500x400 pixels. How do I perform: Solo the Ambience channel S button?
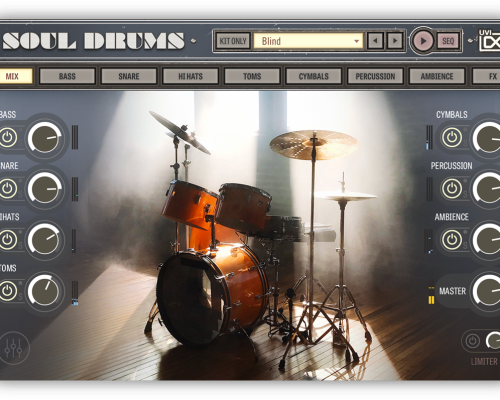[x=466, y=246]
